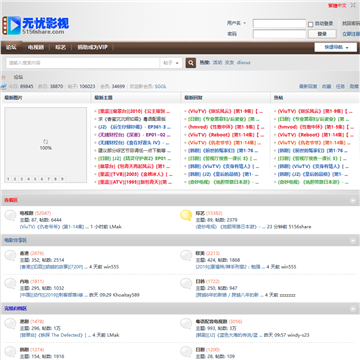Open the 用户名 login type dropdown

(236, 23)
